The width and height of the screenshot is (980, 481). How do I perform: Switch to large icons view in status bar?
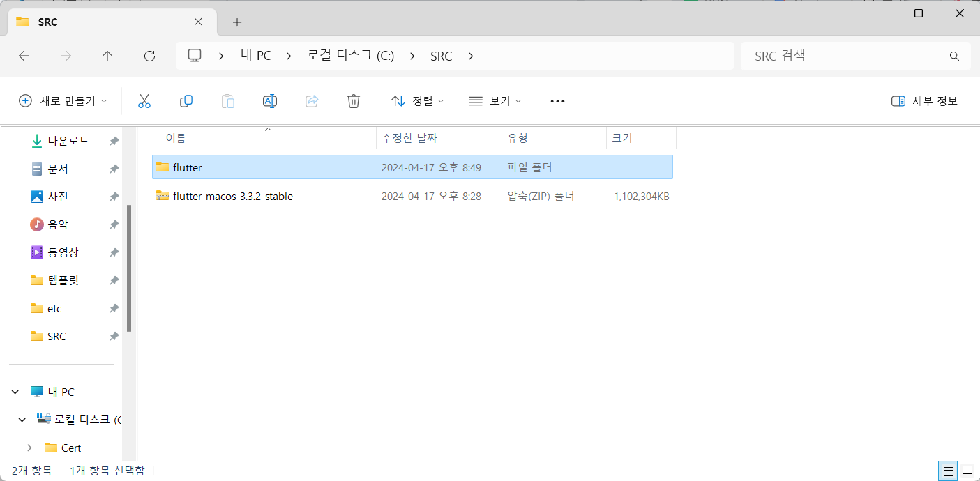click(x=967, y=471)
